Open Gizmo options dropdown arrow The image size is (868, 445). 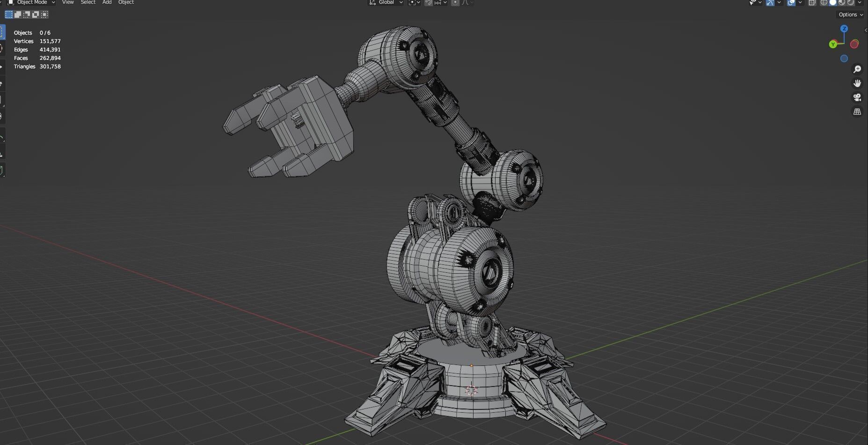click(779, 2)
